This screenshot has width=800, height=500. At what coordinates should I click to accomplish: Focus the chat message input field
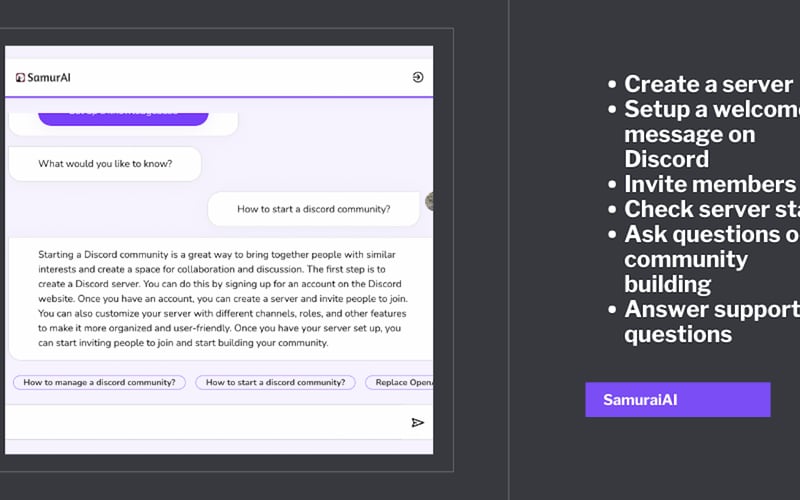[x=204, y=422]
